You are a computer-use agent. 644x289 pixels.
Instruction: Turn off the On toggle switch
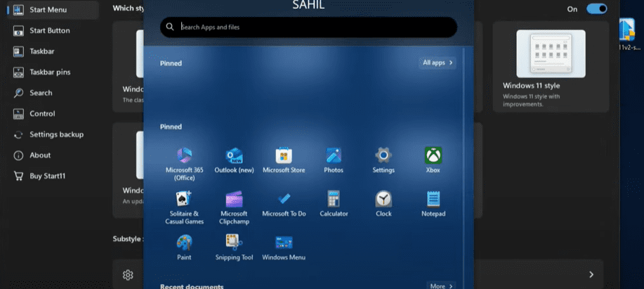pos(596,8)
